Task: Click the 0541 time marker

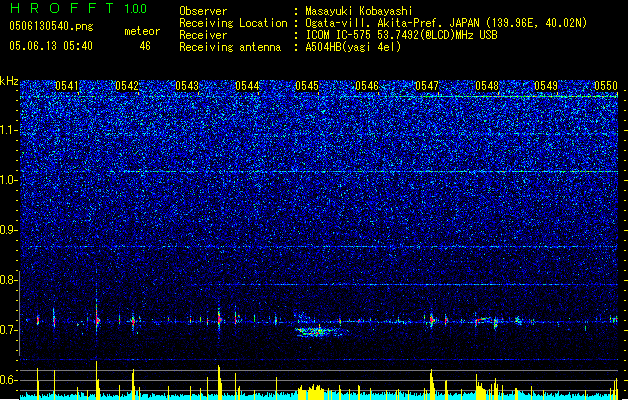Action: point(67,86)
